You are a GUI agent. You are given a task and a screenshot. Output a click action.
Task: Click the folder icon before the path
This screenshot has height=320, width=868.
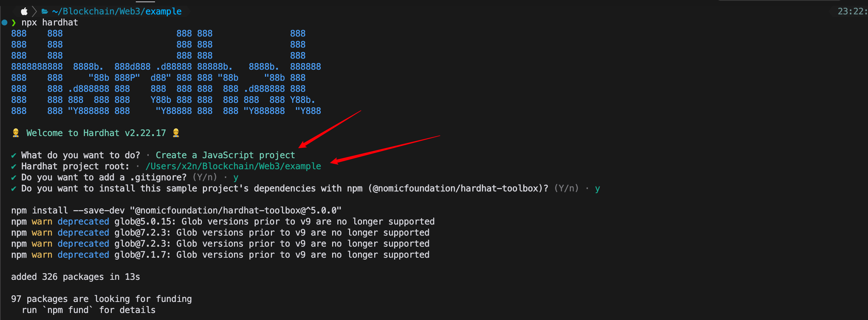[45, 12]
